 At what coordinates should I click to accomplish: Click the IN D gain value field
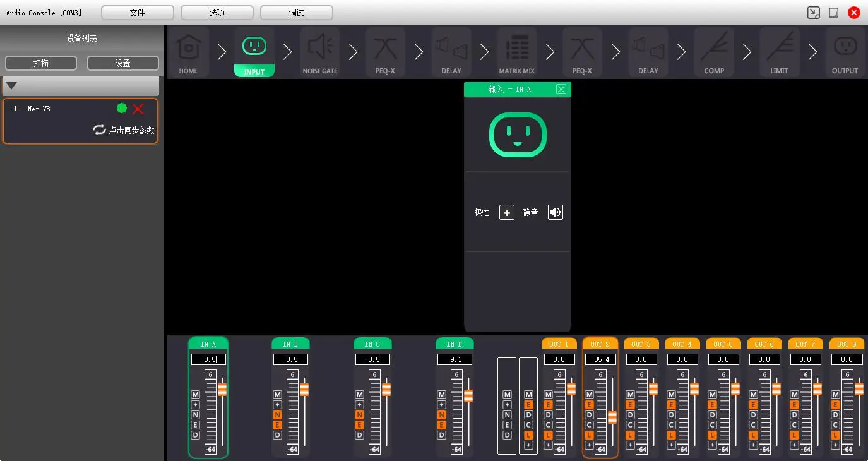click(x=455, y=359)
